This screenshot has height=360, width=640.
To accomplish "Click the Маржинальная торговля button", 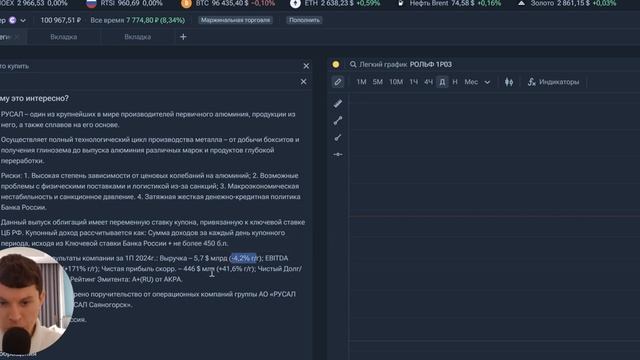I will pyautogui.click(x=236, y=20).
